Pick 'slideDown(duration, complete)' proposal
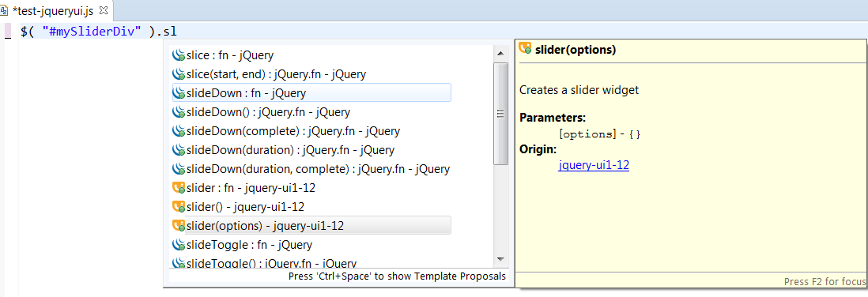This screenshot has height=297, width=868. tap(311, 169)
